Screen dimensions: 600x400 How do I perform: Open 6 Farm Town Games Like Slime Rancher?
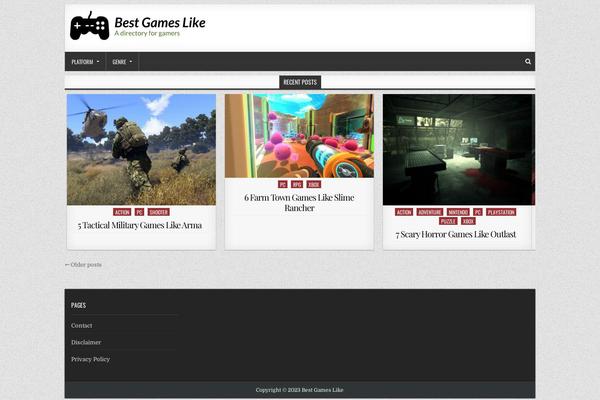pos(299,202)
